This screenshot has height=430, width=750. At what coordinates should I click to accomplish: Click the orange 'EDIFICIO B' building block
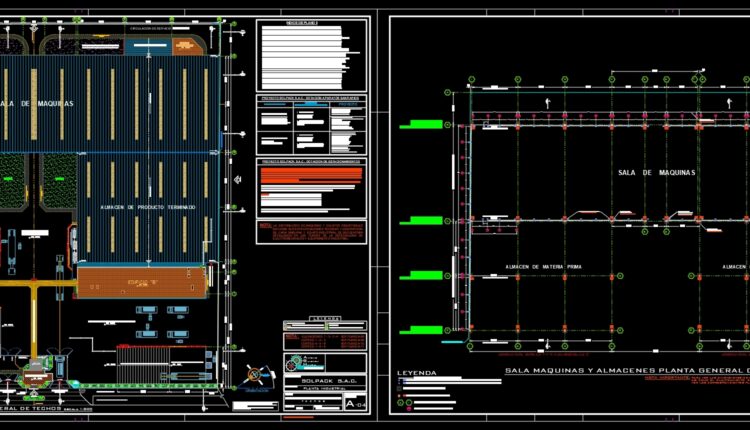coord(142,283)
